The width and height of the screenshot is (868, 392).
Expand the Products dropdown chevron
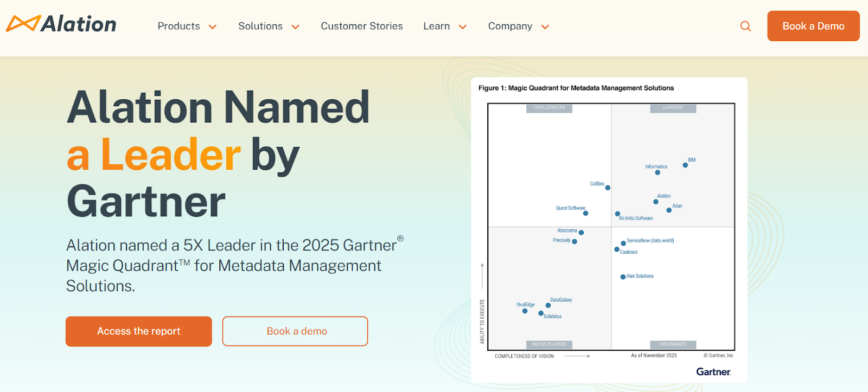[x=213, y=27]
